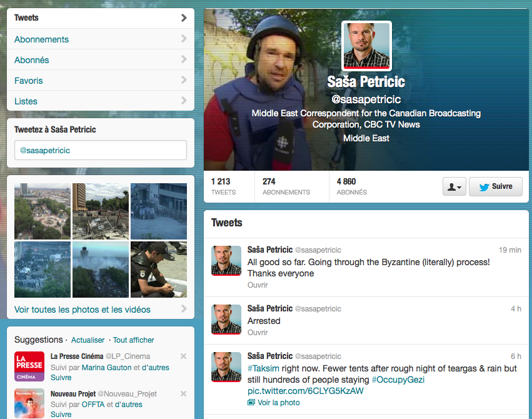Open the user actions dropdown menu

(454, 187)
